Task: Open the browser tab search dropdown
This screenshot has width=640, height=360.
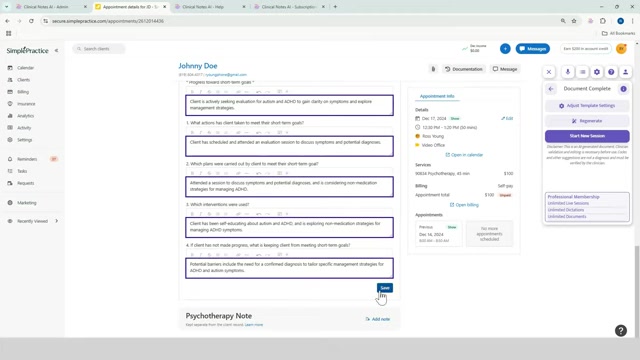Action: click(6, 7)
